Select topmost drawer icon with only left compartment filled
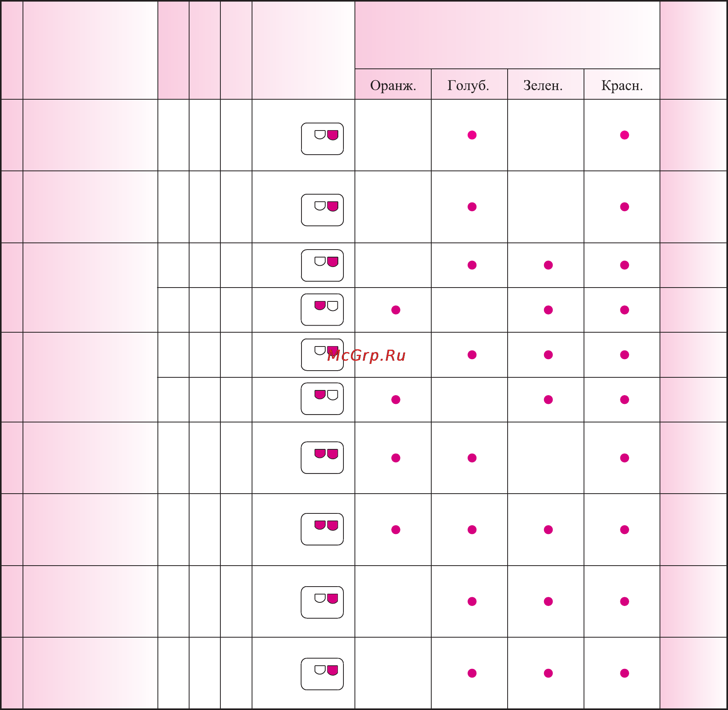This screenshot has height=710, width=728. 322,310
